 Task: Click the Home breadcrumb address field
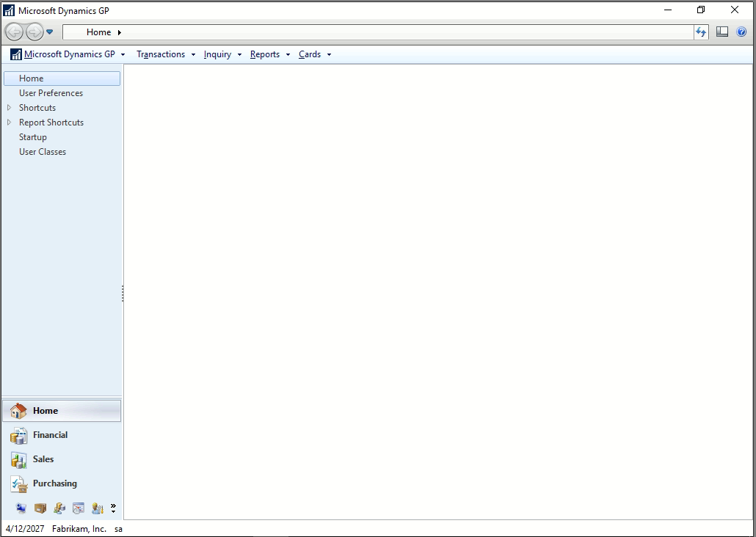(x=367, y=32)
